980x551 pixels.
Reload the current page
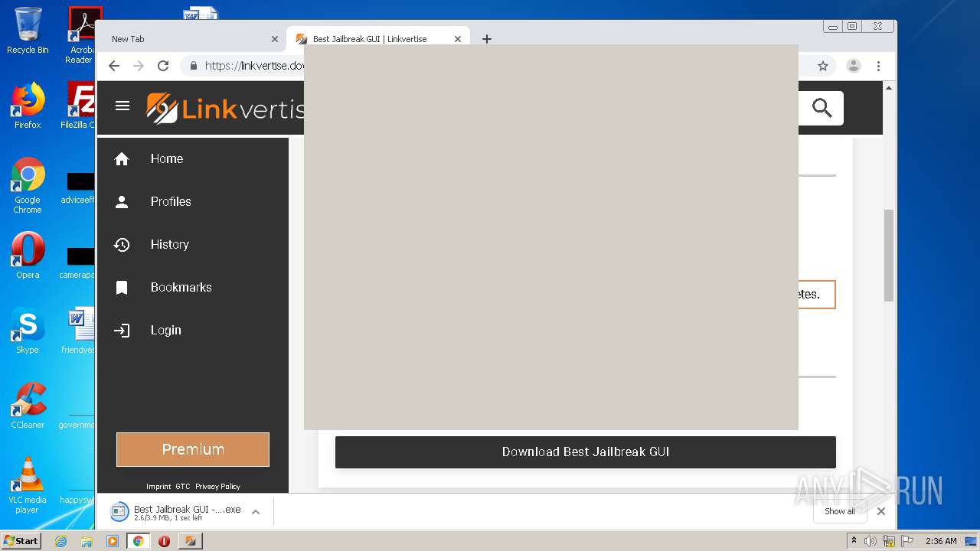point(163,66)
